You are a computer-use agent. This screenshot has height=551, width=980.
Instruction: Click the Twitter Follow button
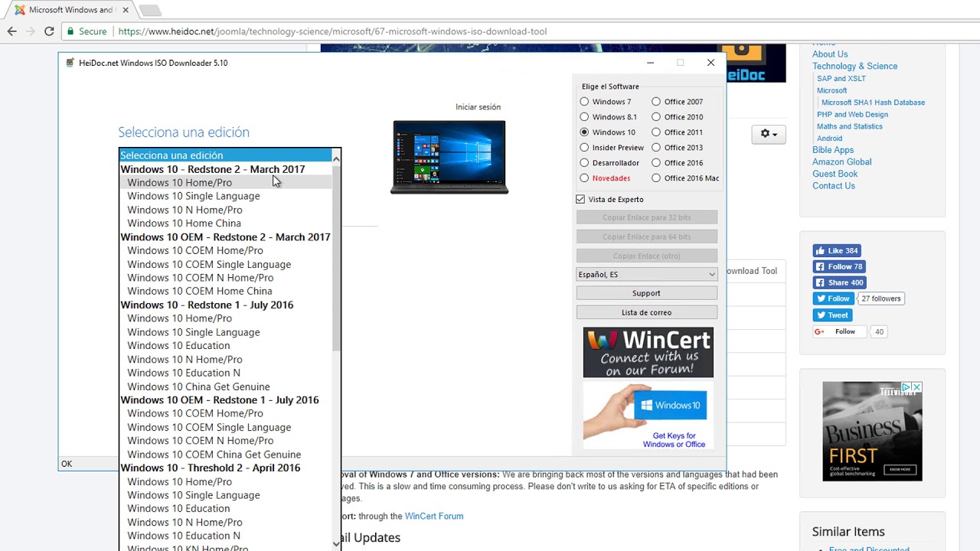point(833,298)
